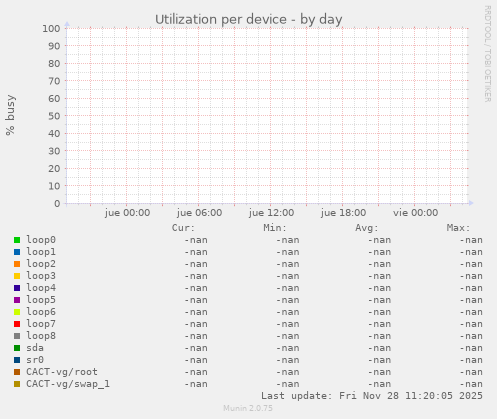Viewport: 497px width, 419px height.
Task: Click the loop5 purple color swatch
Action: (17, 300)
